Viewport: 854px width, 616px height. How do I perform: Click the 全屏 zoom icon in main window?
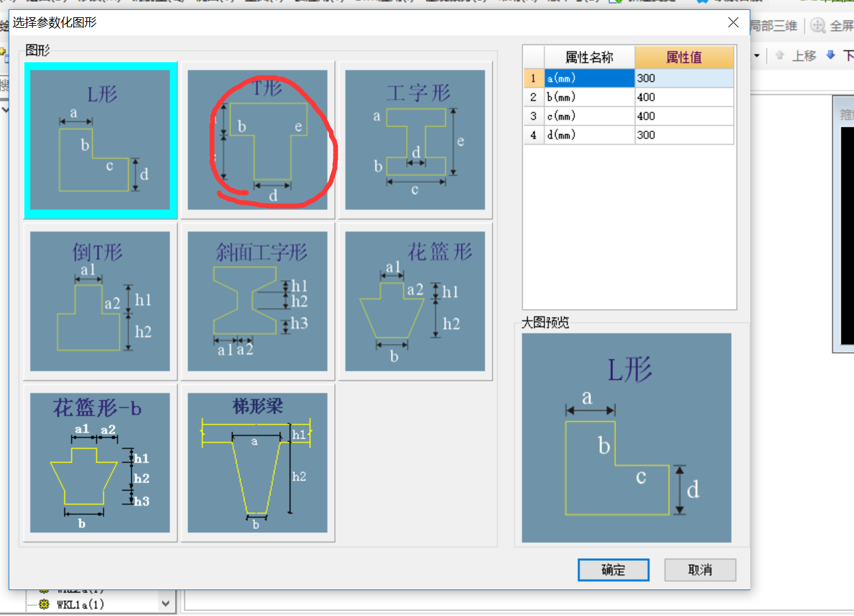click(x=817, y=26)
